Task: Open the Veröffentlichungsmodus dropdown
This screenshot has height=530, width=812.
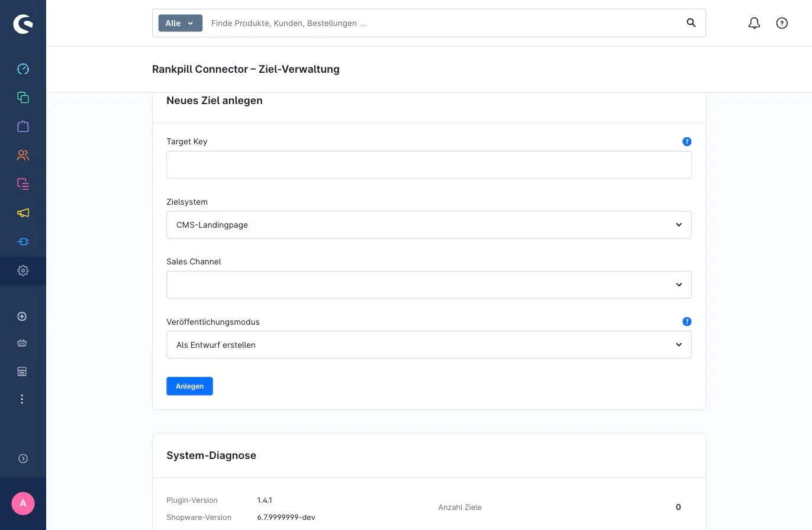Action: (429, 345)
